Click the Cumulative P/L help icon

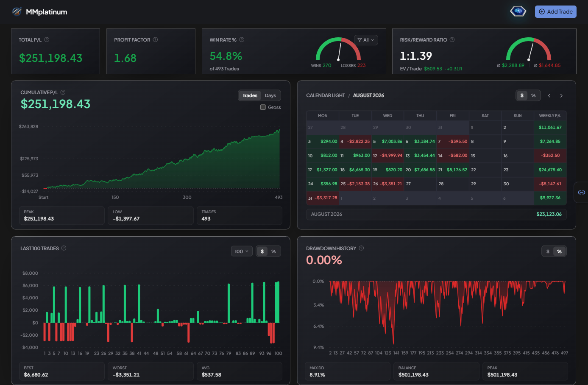coord(63,92)
